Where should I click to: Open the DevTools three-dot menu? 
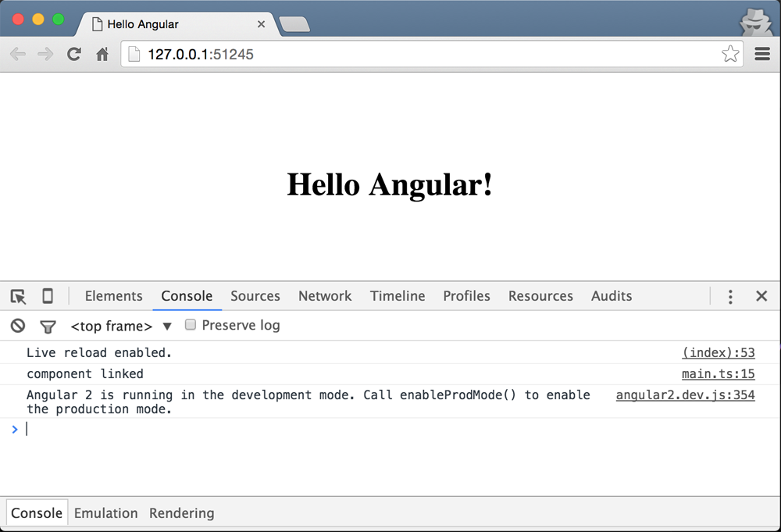click(x=730, y=296)
